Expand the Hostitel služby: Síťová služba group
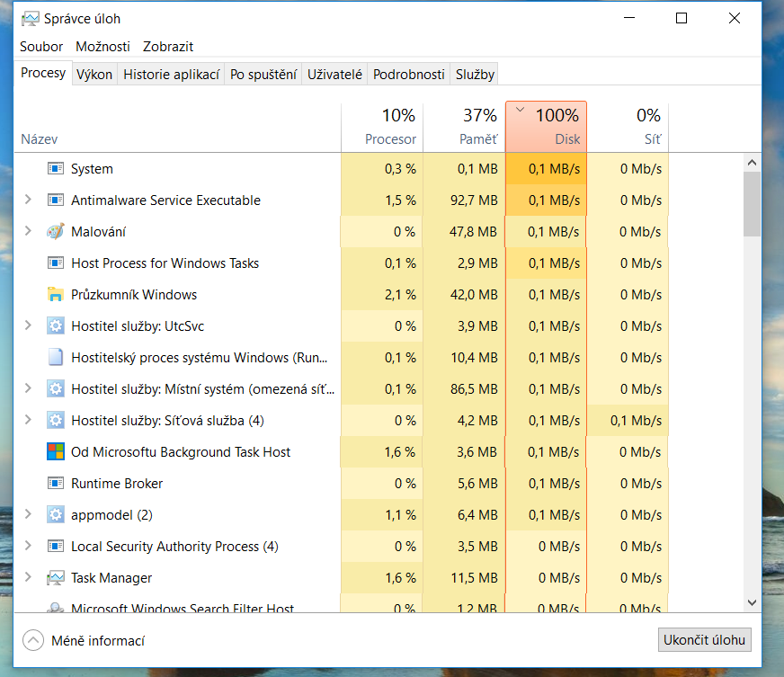 pos(28,420)
